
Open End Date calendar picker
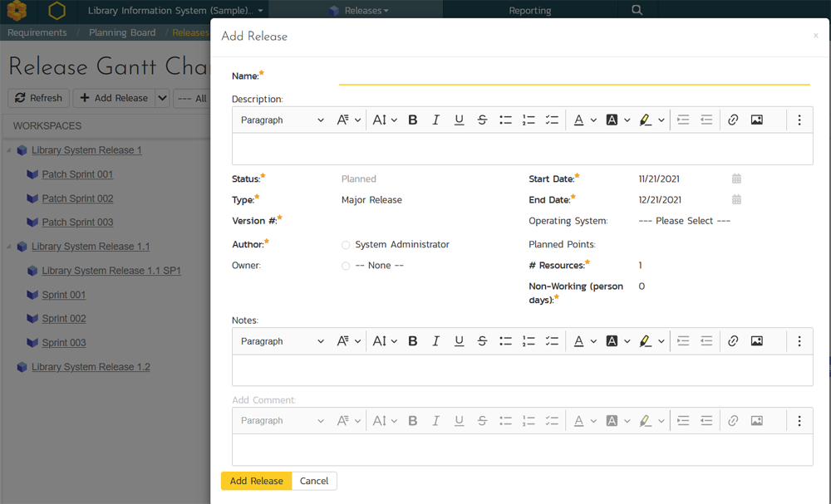tap(736, 199)
